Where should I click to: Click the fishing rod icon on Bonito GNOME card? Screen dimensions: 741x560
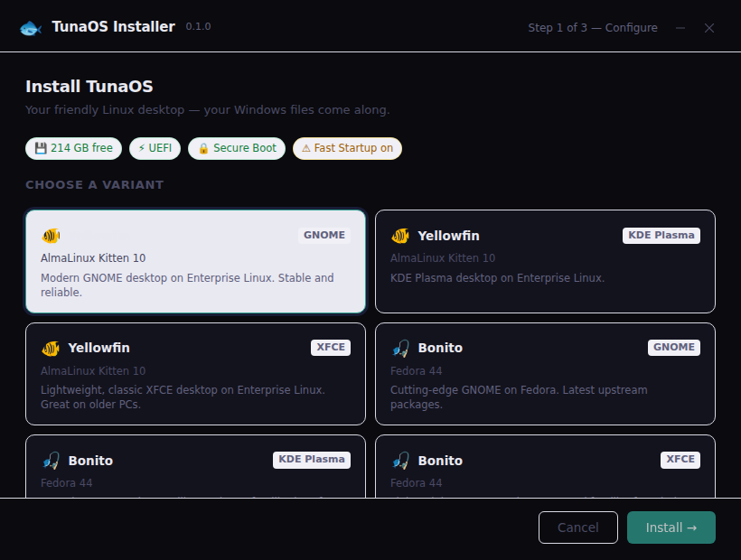pos(400,349)
